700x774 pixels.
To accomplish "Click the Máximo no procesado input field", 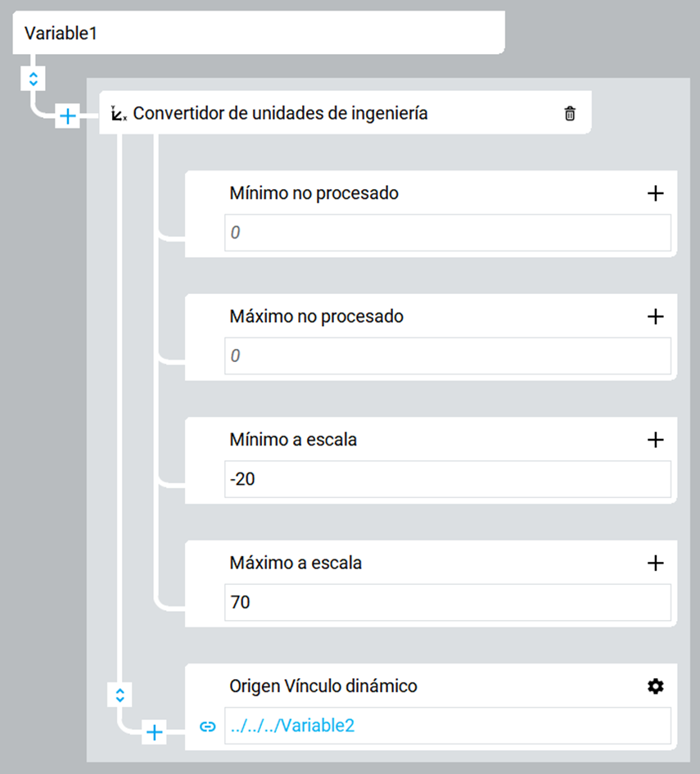I will pos(447,356).
